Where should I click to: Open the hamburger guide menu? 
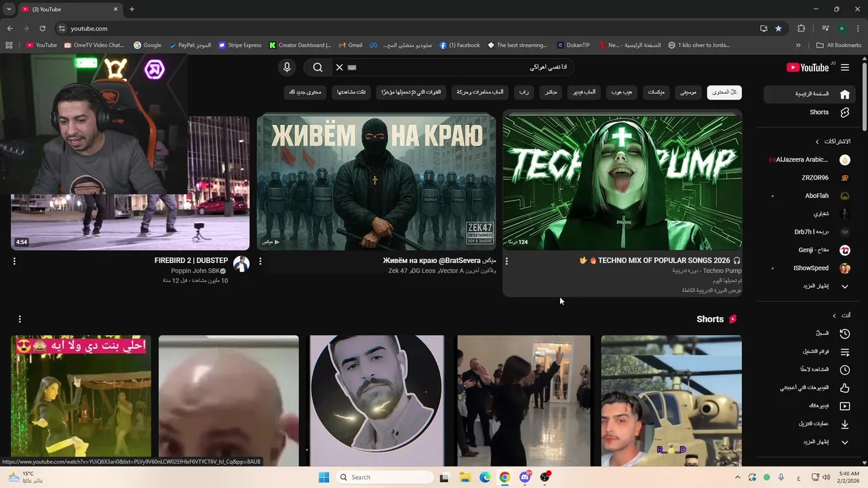pyautogui.click(x=845, y=67)
